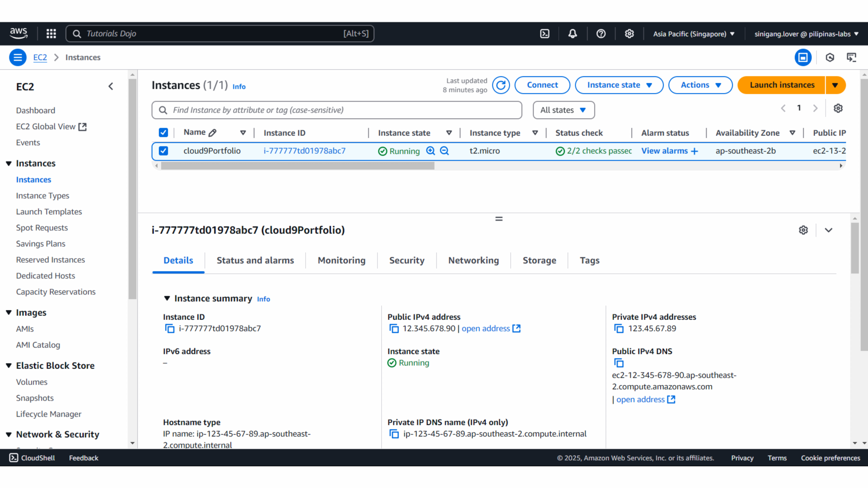Copy the Instance ID to clipboard

point(170,328)
